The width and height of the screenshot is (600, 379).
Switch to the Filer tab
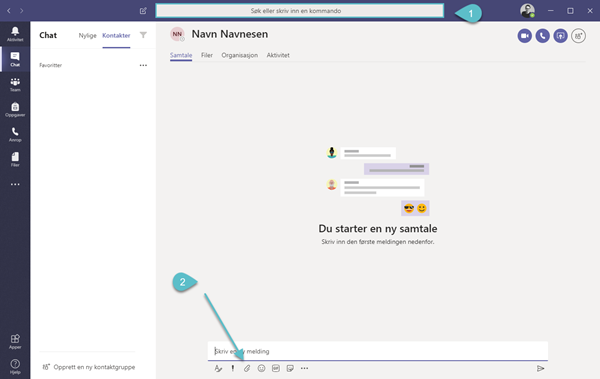[207, 55]
